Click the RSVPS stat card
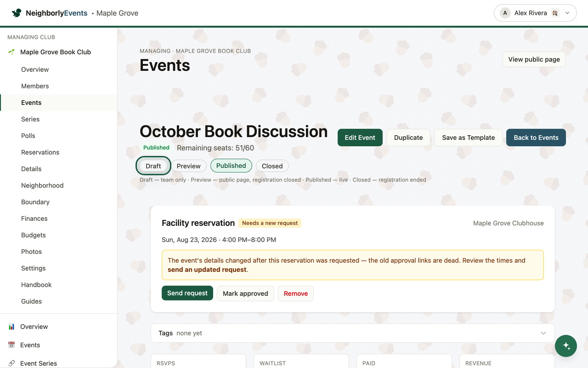The width and height of the screenshot is (588, 368). (198, 361)
